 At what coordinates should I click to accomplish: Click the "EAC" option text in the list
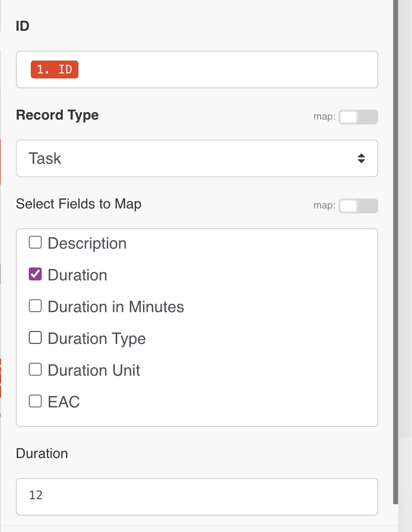point(64,402)
